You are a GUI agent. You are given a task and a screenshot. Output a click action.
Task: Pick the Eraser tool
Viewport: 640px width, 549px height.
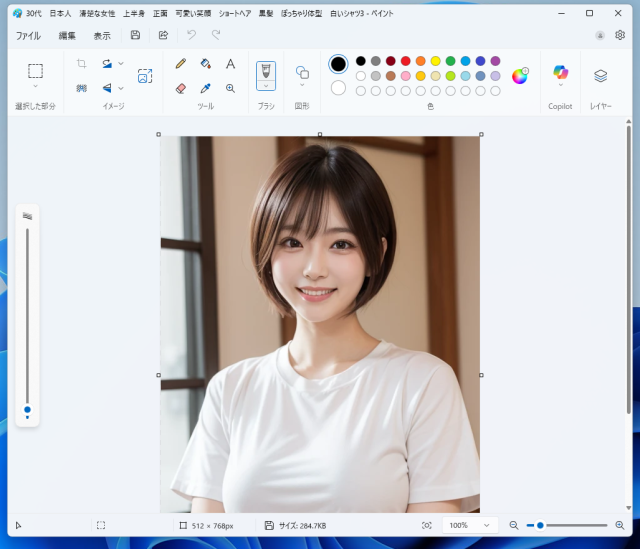181,88
